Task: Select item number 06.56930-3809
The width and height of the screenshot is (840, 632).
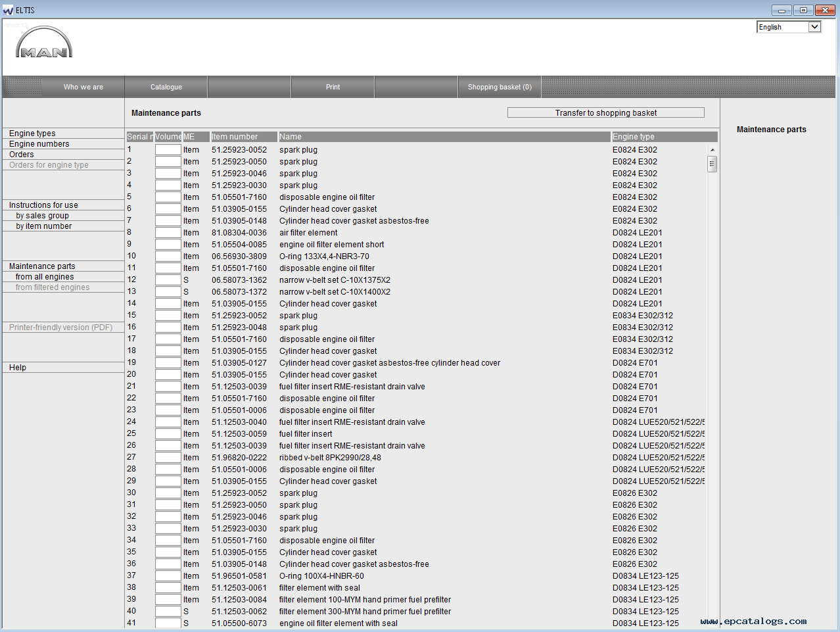Action: tap(239, 256)
